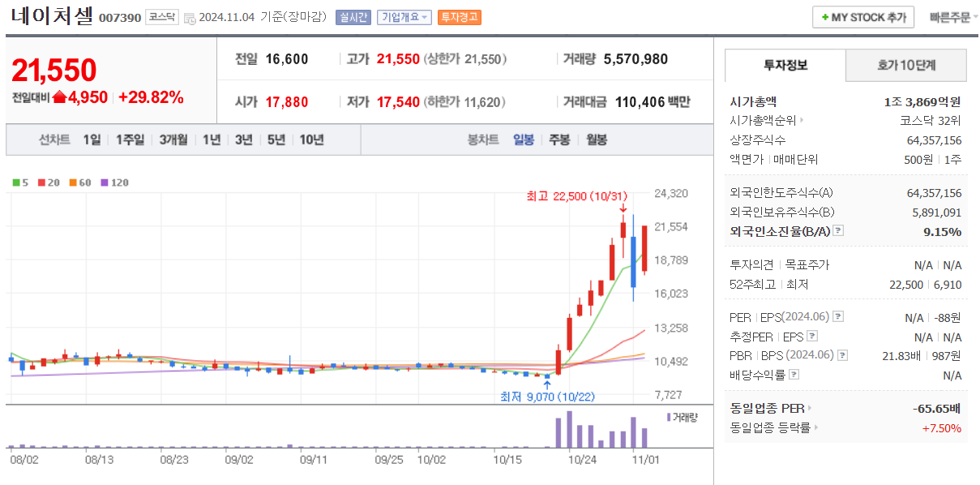The height and width of the screenshot is (485, 980).
Task: Click the stock code 007390
Action: click(x=120, y=18)
